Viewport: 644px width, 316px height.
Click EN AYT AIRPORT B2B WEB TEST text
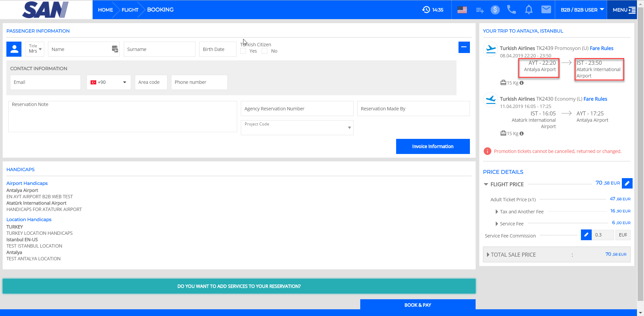pos(40,197)
